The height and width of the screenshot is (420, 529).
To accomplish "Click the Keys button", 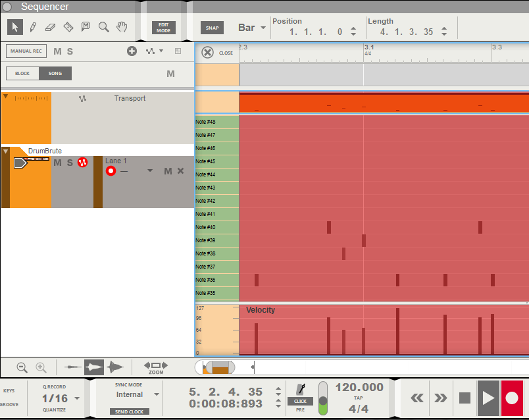I will click(x=9, y=390).
